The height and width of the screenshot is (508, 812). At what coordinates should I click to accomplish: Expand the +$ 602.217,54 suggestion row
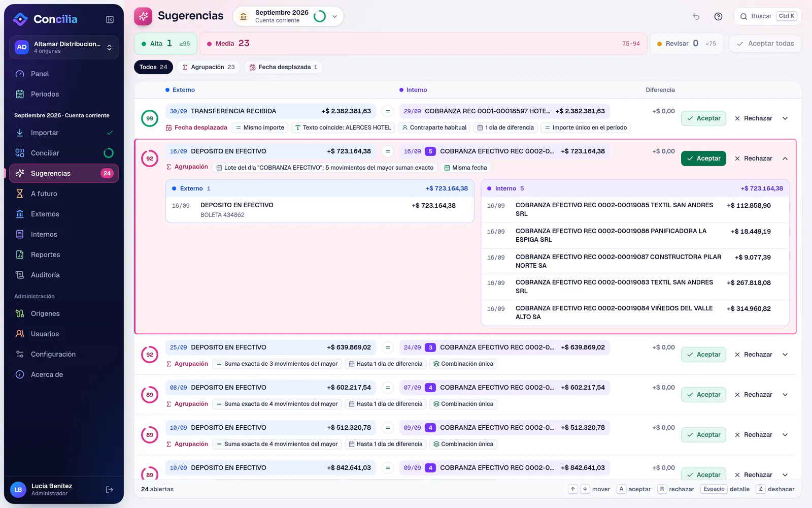[x=785, y=395]
